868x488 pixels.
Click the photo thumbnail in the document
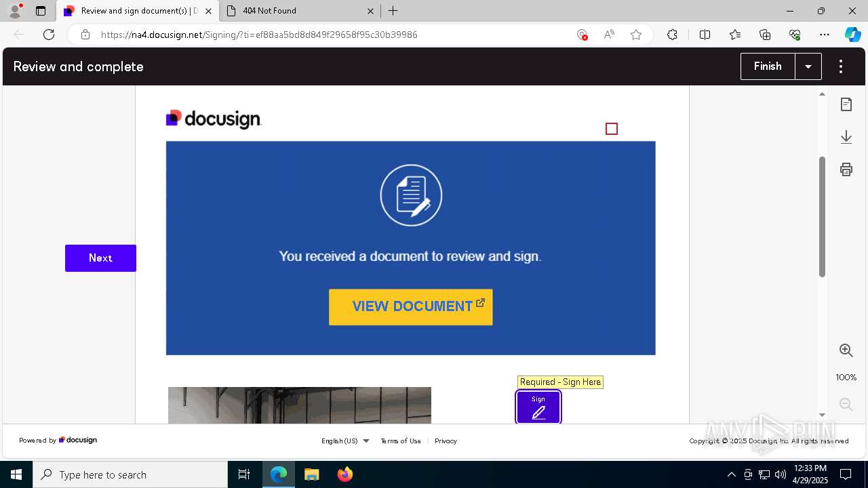300,405
